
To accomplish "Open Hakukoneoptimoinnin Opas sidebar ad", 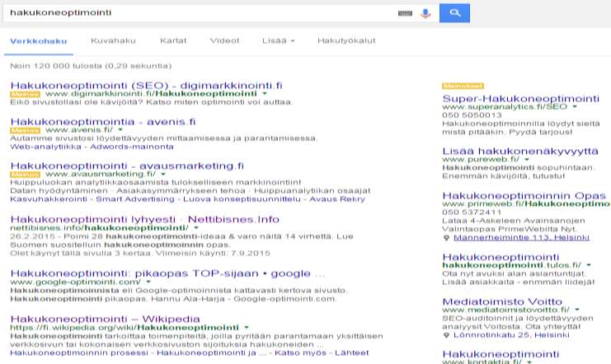I will coord(524,195).
